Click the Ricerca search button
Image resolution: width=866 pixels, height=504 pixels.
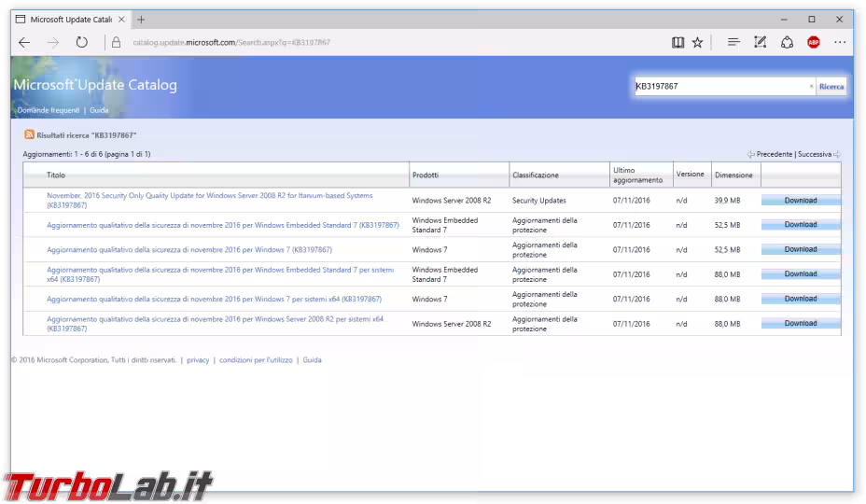tap(831, 86)
